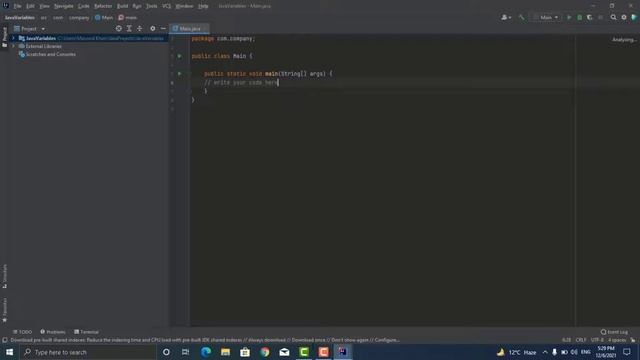
Task: Click Search Everywhere magnifier icon
Action: click(x=613, y=18)
